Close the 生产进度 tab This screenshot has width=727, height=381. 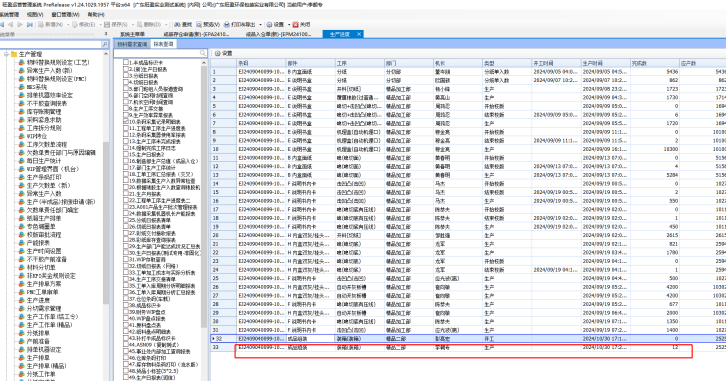(359, 34)
